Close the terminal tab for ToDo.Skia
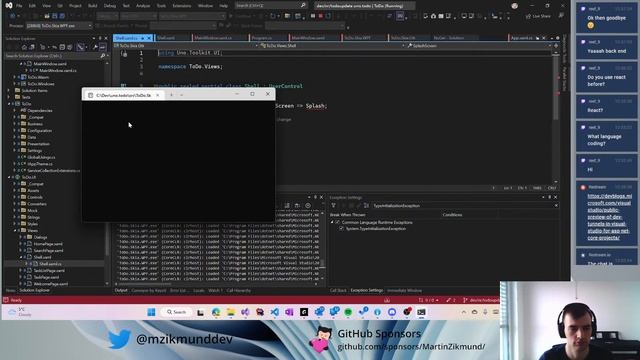This screenshot has width=640, height=360. coord(158,95)
